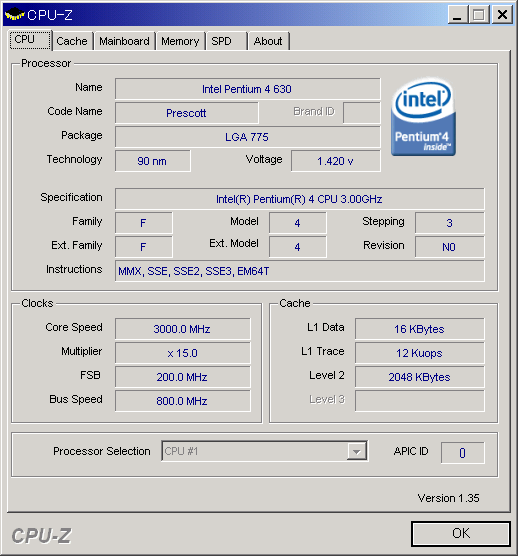This screenshot has height=556, width=518.
Task: Click the Technology value '90 nm'
Action: coord(152,161)
